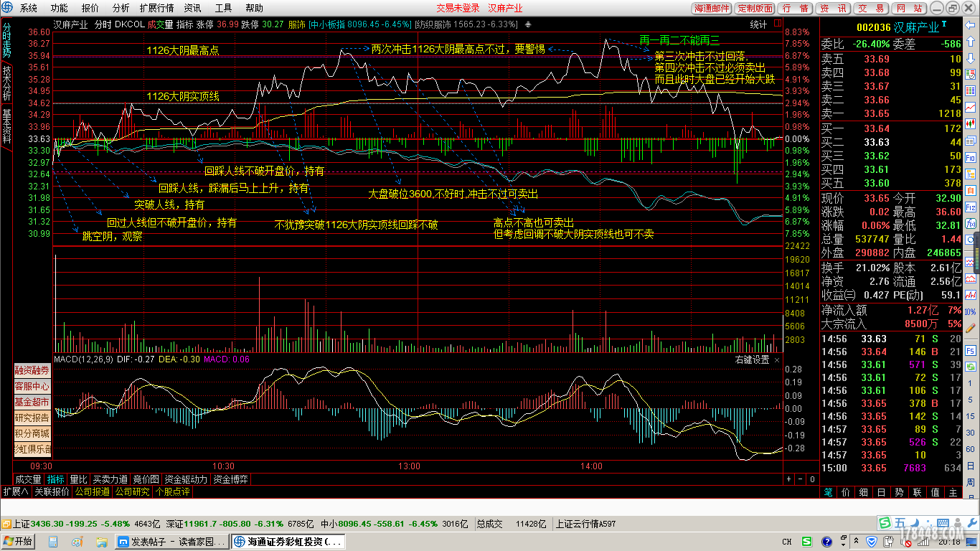The height and width of the screenshot is (551, 980).
Task: Open the 基本资料 vertical side tab
Action: pyautogui.click(x=6, y=127)
